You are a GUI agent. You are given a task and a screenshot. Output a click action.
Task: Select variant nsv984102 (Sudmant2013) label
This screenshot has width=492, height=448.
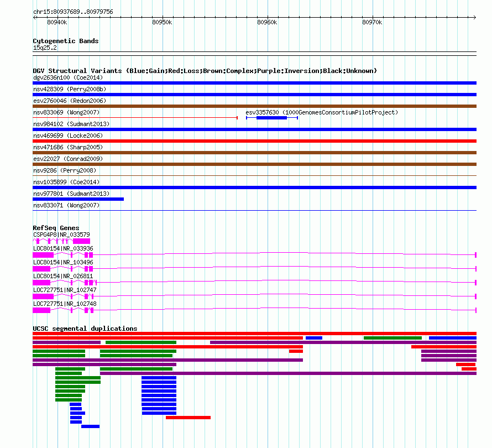click(71, 124)
